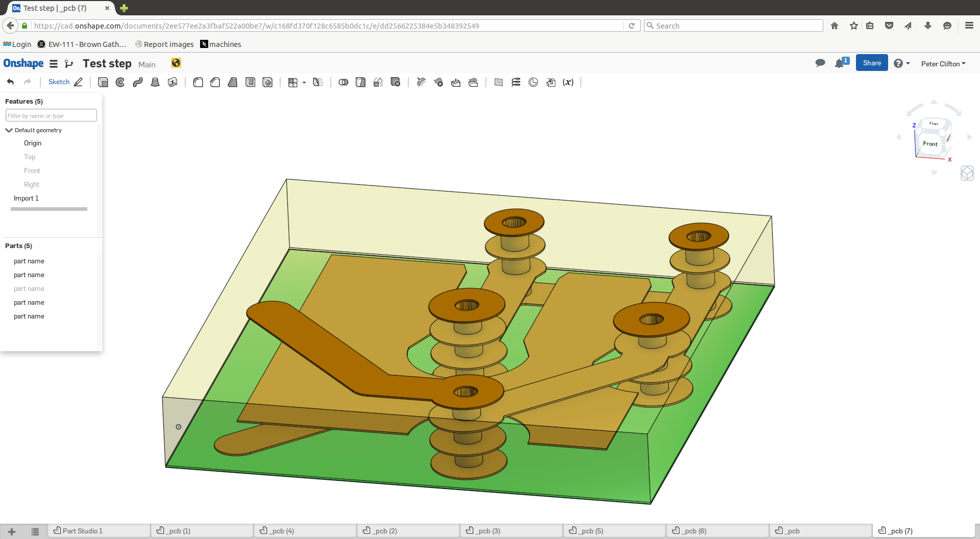Switch to the Part Studio 1 tab
The image size is (980, 539).
pyautogui.click(x=99, y=531)
